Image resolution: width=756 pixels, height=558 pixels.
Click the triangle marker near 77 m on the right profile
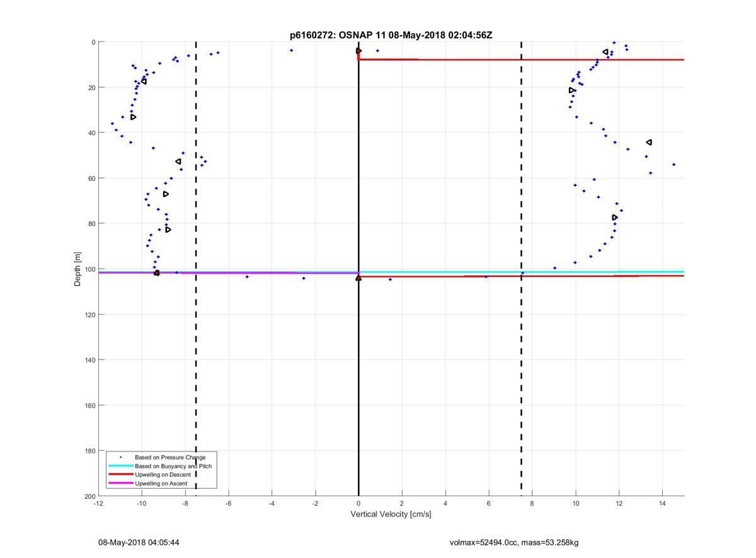615,218
